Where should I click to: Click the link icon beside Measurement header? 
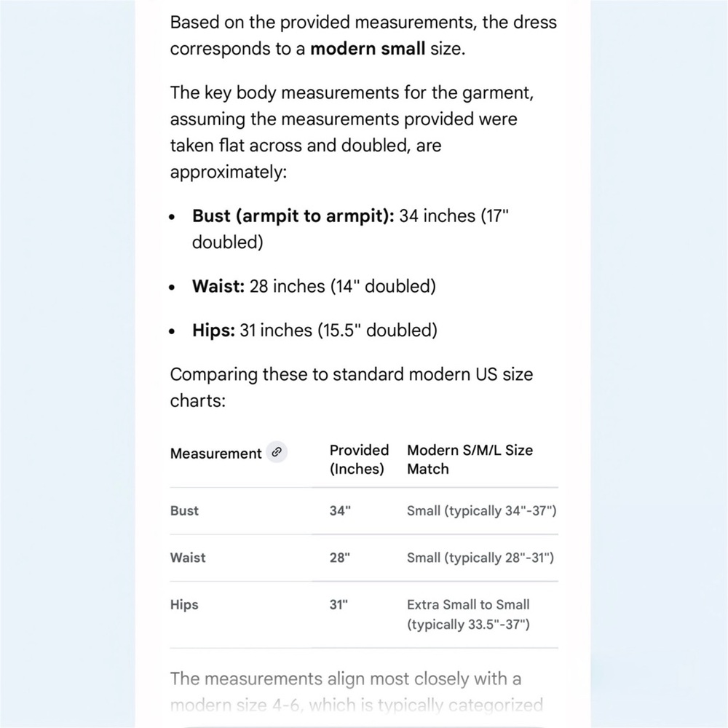coord(277,452)
